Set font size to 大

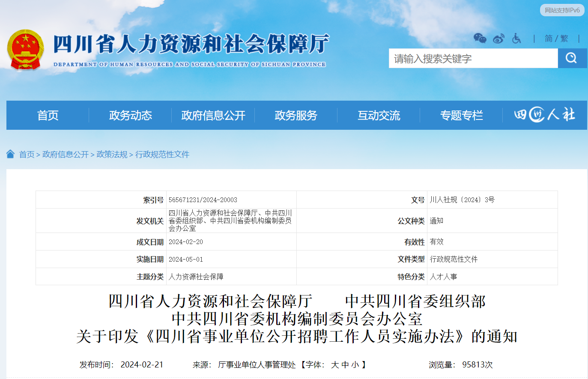(335, 365)
